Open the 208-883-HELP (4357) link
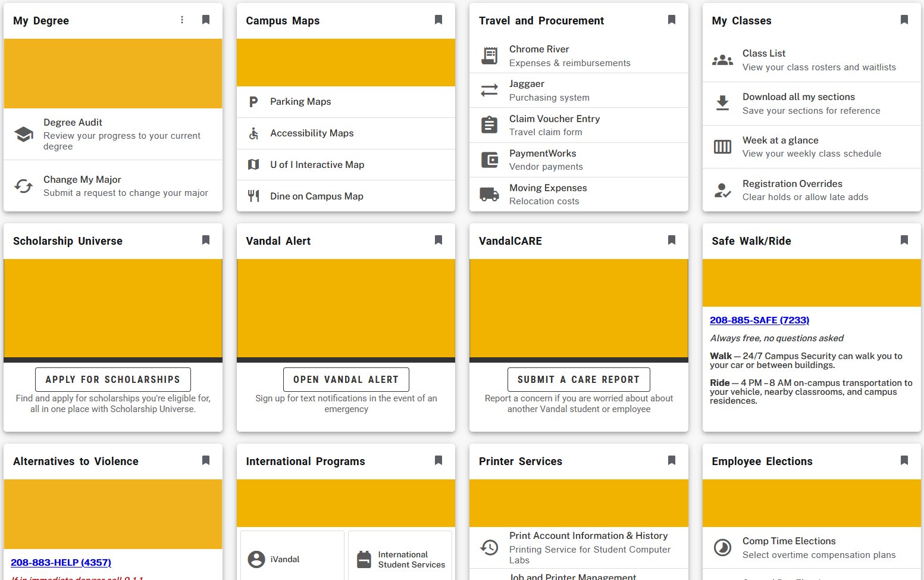 tap(61, 562)
